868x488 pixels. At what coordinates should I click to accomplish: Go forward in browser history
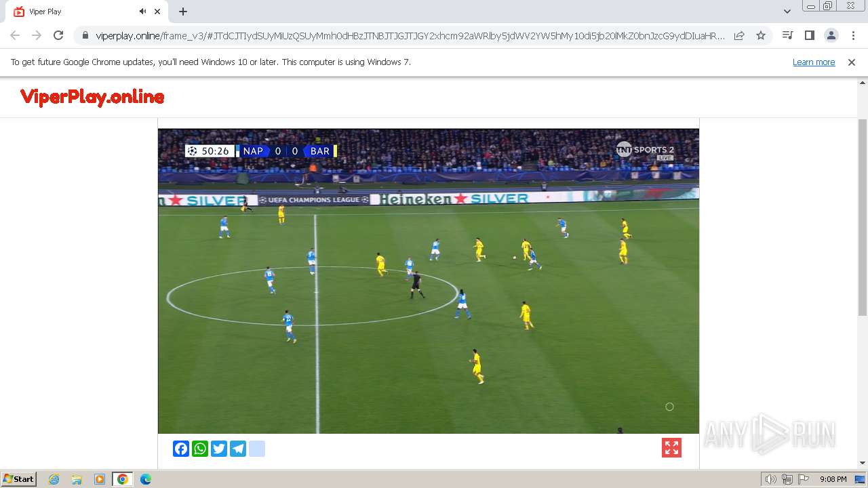37,35
